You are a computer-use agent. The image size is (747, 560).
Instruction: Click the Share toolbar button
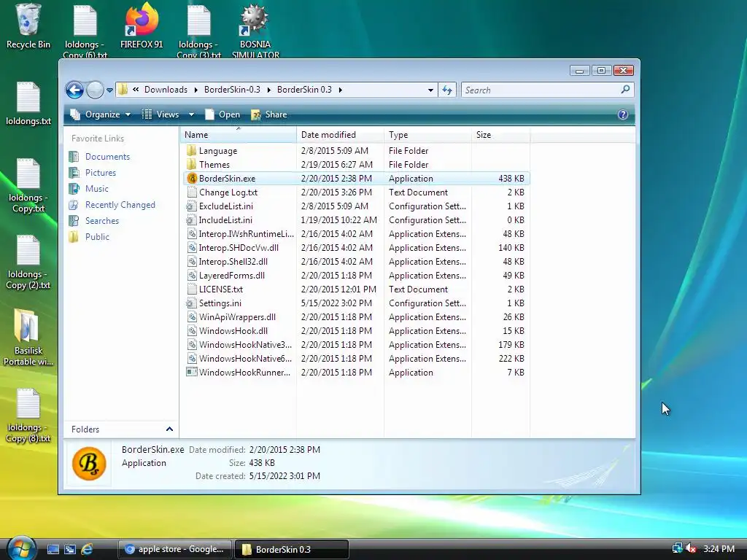tap(269, 114)
